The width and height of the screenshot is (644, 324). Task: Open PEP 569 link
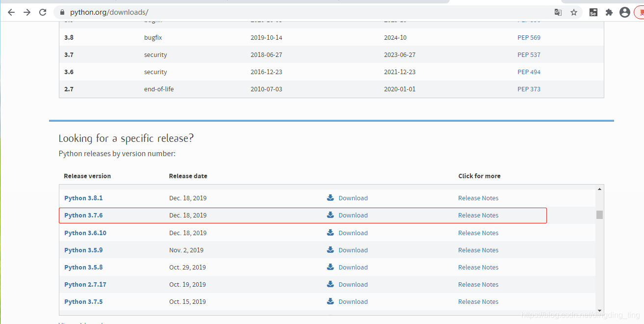click(529, 37)
